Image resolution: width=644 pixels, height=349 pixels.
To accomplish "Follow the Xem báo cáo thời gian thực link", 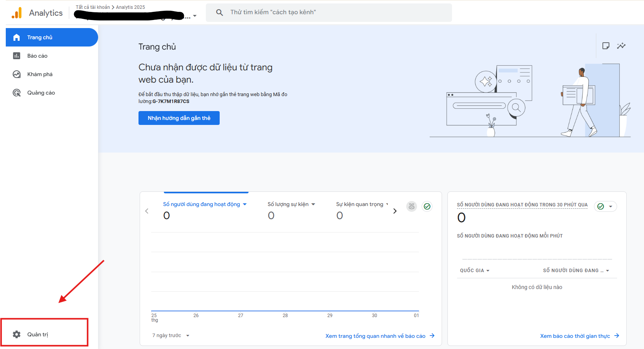I will [576, 336].
